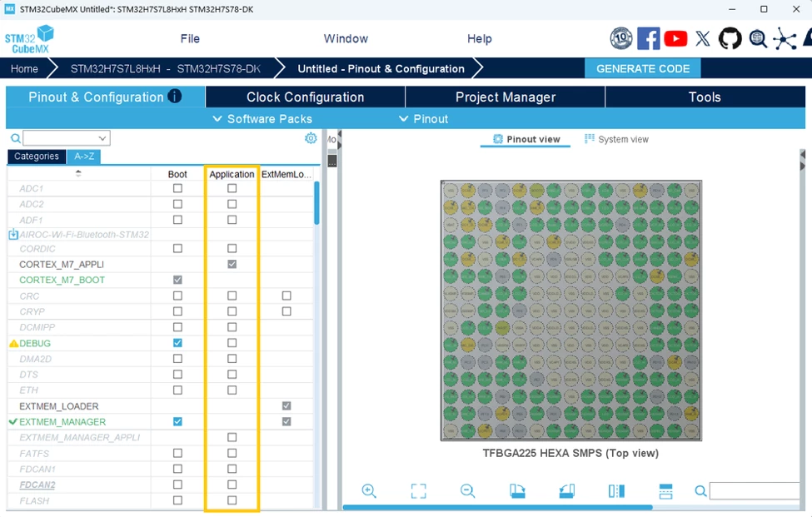Click the green check next to EXTMEM_MANAGER
Screen dimensions: 812x517
coord(13,422)
